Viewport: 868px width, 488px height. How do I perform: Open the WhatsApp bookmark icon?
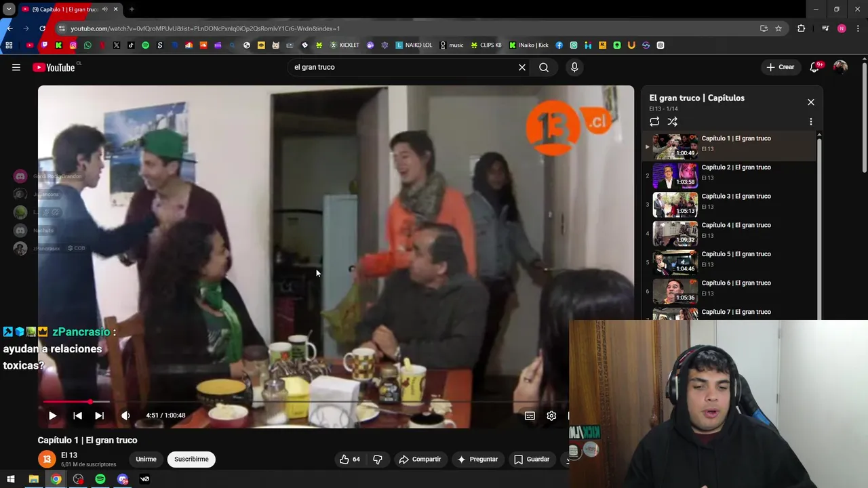[87, 45]
